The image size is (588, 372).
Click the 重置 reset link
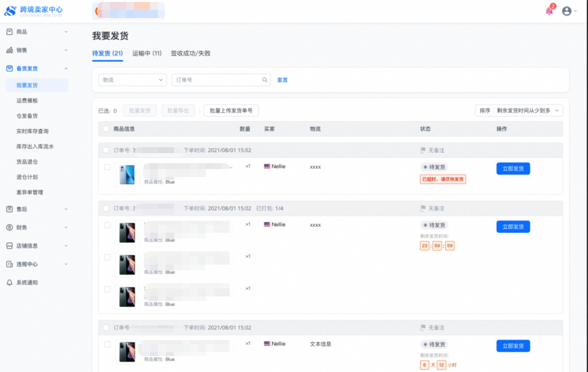(282, 80)
